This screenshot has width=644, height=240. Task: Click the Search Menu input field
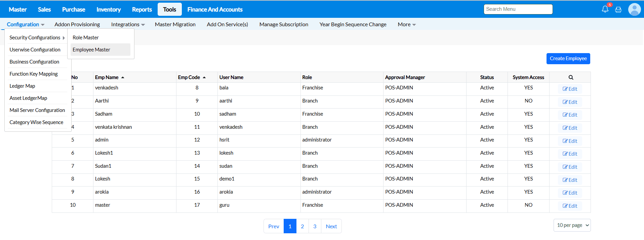point(518,9)
